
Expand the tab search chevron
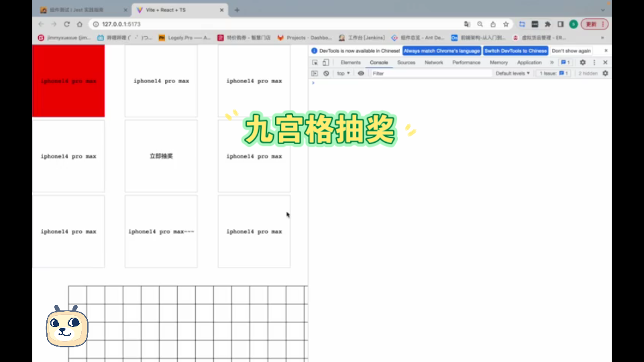(x=603, y=10)
